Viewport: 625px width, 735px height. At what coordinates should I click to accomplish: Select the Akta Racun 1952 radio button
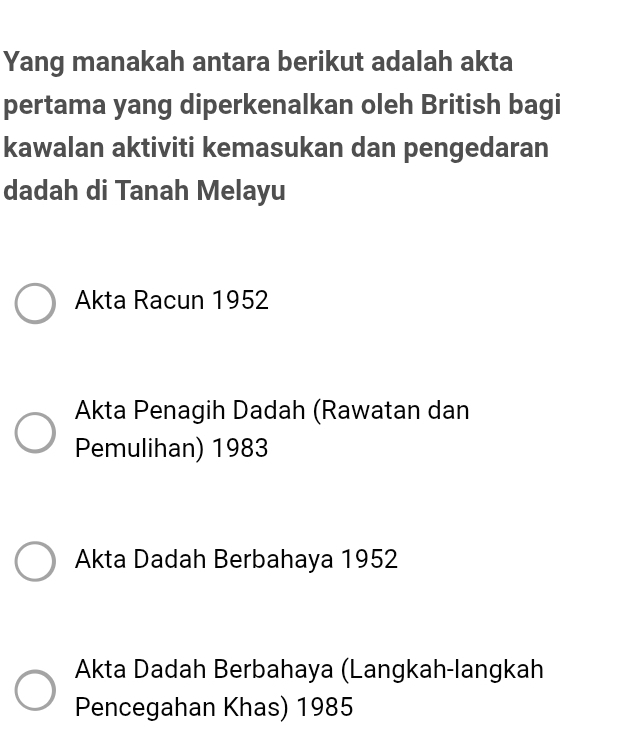(35, 303)
